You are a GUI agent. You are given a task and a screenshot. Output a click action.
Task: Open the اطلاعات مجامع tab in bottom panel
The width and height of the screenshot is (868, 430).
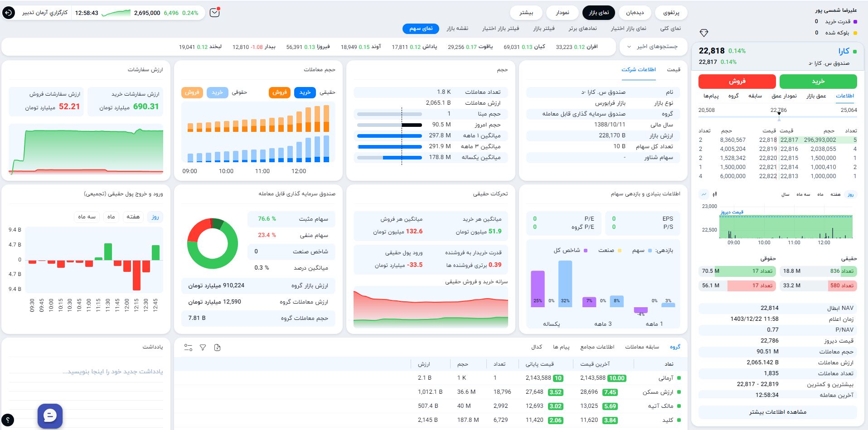597,347
